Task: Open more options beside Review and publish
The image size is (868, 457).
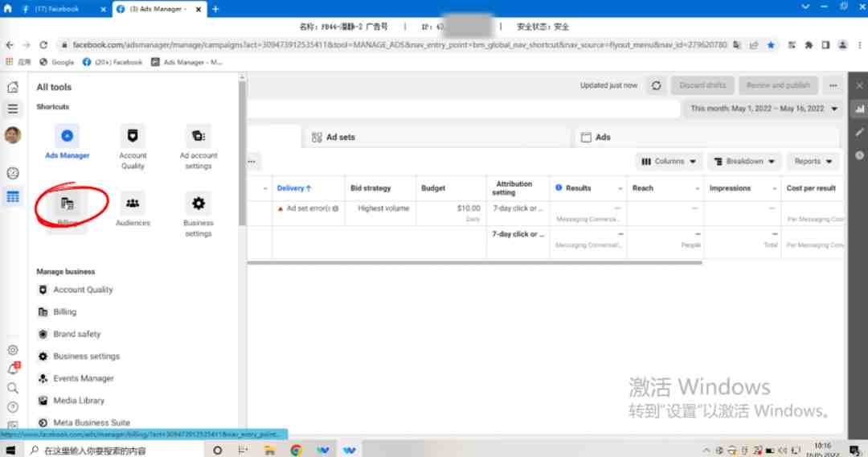Action: point(833,85)
